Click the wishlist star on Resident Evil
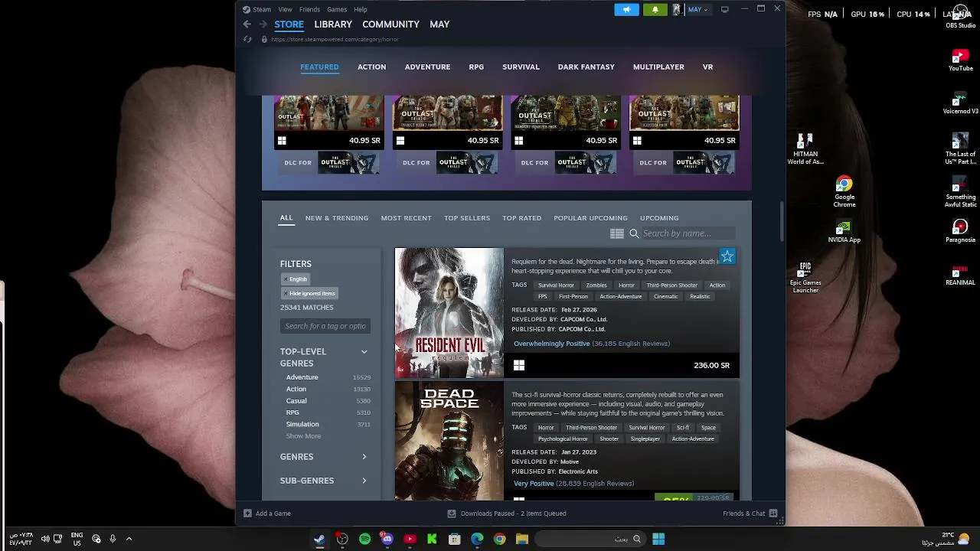This screenshot has height=551, width=980. (727, 257)
